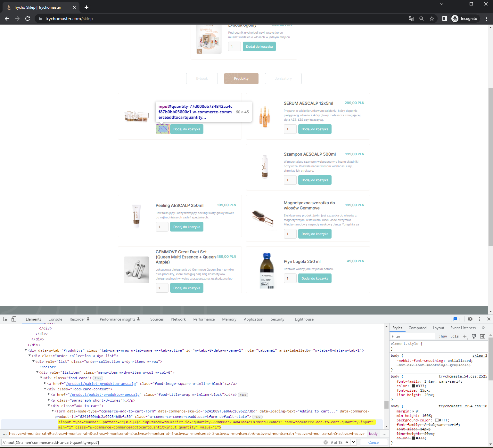Open the Płyn Lugola product image
The height and width of the screenshot is (448, 493).
267,271
